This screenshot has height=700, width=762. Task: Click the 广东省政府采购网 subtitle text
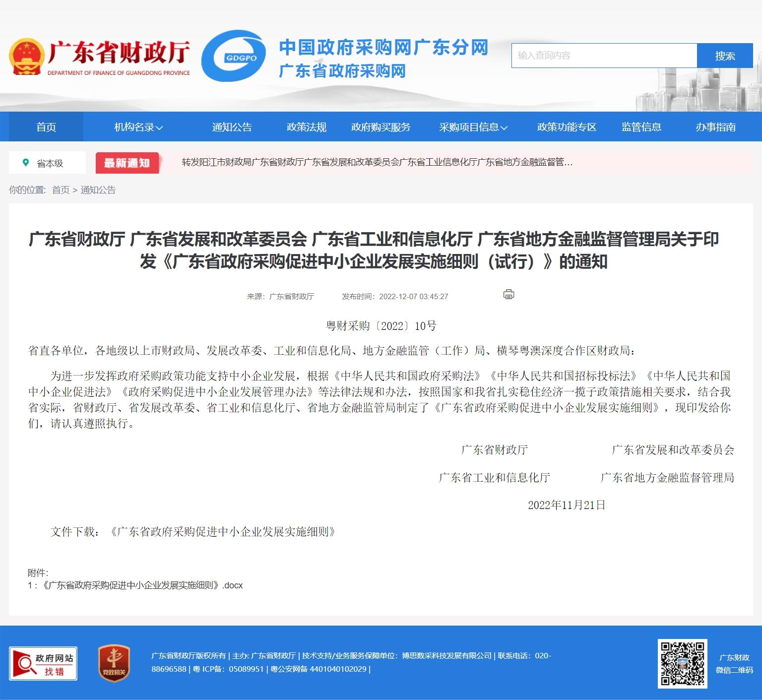pyautogui.click(x=342, y=71)
